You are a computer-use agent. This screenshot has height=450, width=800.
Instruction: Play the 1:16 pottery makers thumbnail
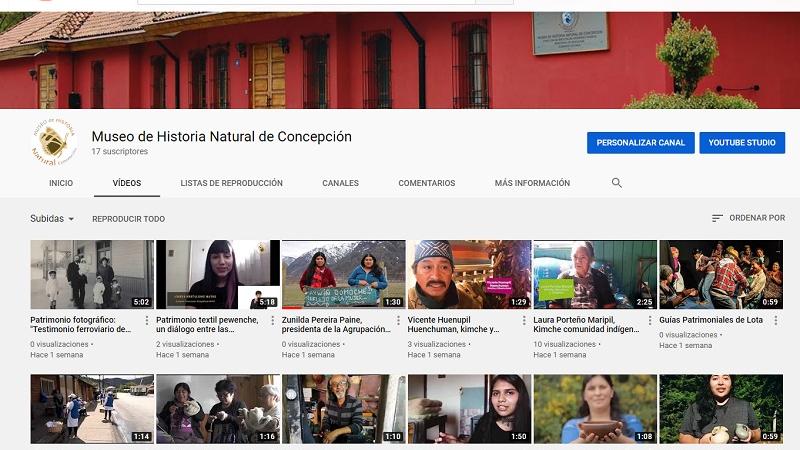point(218,409)
